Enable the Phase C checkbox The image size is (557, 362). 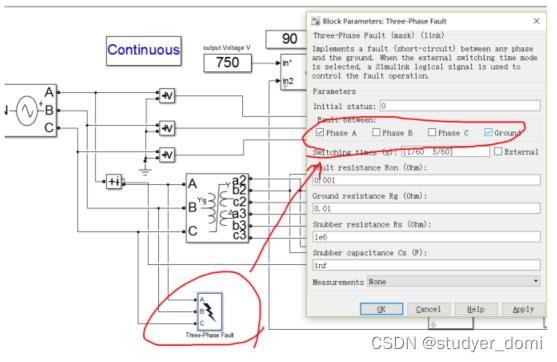(x=432, y=133)
